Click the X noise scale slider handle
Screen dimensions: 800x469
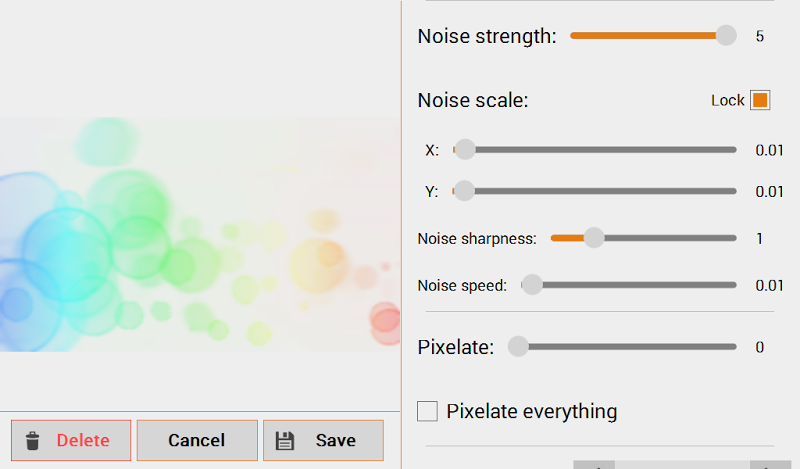point(464,150)
